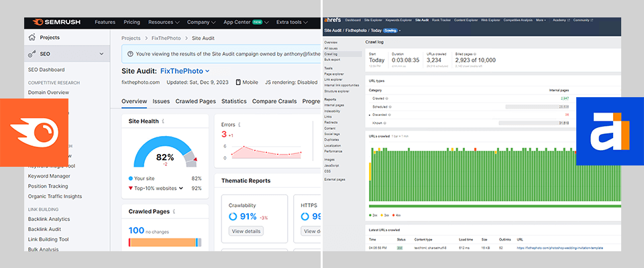
Task: Open the App Center dropdown menu
Action: point(246,22)
